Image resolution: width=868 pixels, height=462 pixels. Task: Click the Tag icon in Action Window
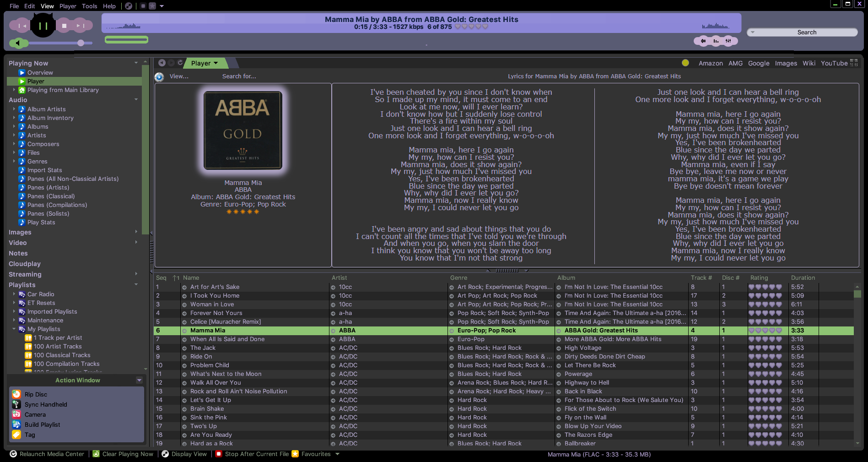[16, 435]
